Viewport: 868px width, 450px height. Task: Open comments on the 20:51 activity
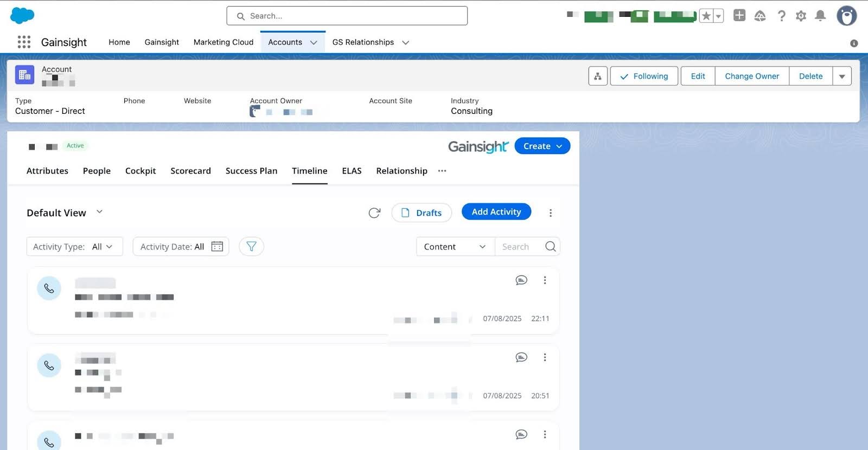coord(521,357)
